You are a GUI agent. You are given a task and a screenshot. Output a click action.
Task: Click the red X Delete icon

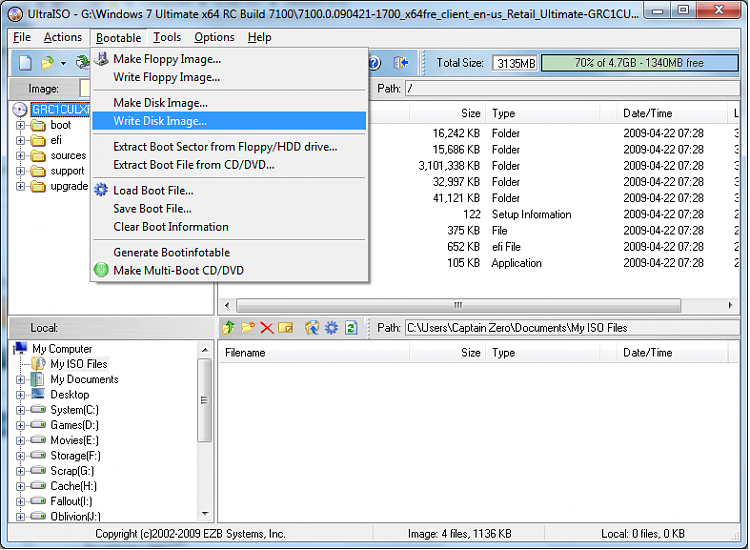click(x=267, y=328)
